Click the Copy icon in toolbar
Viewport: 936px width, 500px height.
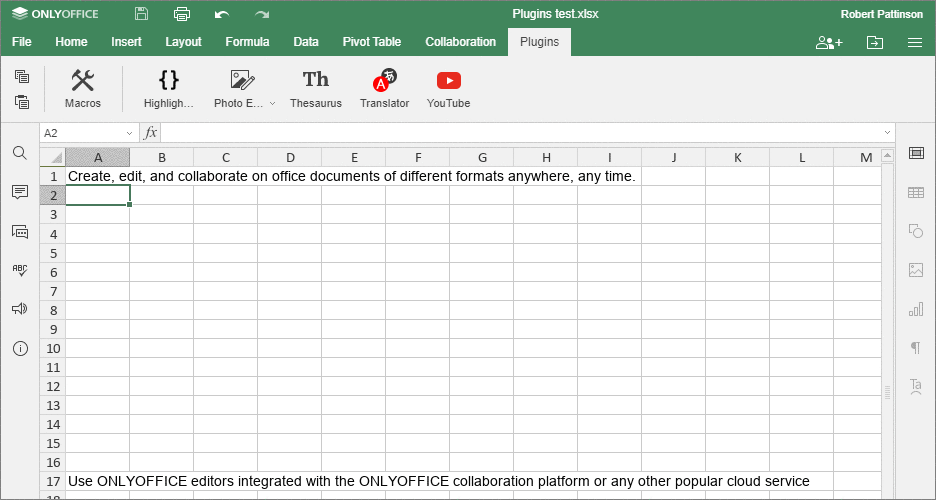tap(22, 76)
